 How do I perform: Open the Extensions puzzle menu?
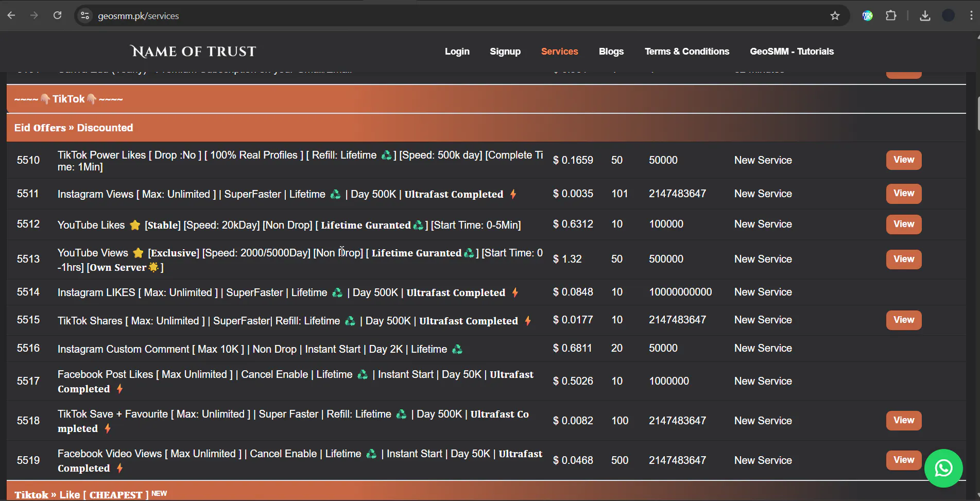tap(891, 15)
